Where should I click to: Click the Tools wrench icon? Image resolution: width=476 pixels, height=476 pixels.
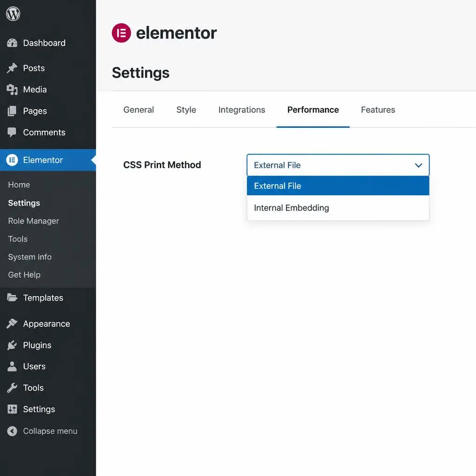pyautogui.click(x=12, y=388)
